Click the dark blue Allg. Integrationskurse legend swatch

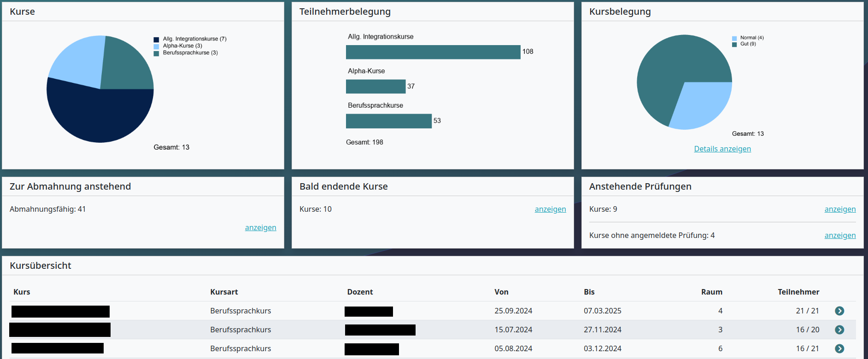tap(156, 40)
